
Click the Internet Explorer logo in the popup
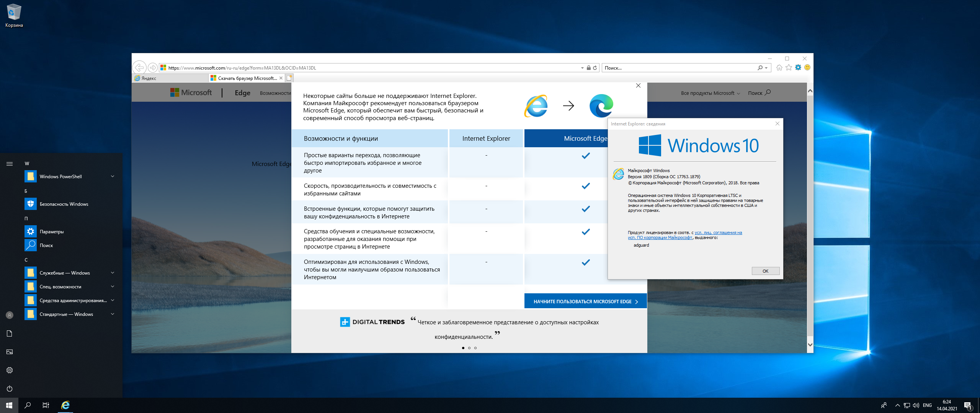click(536, 106)
